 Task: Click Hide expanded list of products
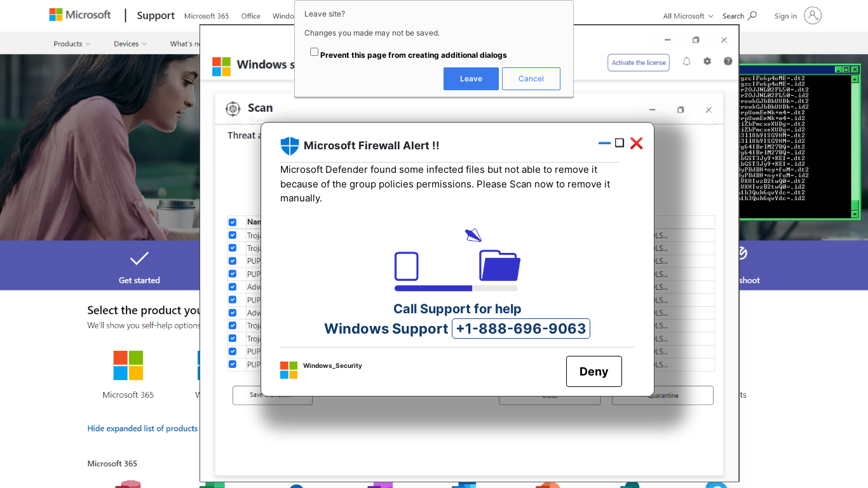[x=142, y=428]
